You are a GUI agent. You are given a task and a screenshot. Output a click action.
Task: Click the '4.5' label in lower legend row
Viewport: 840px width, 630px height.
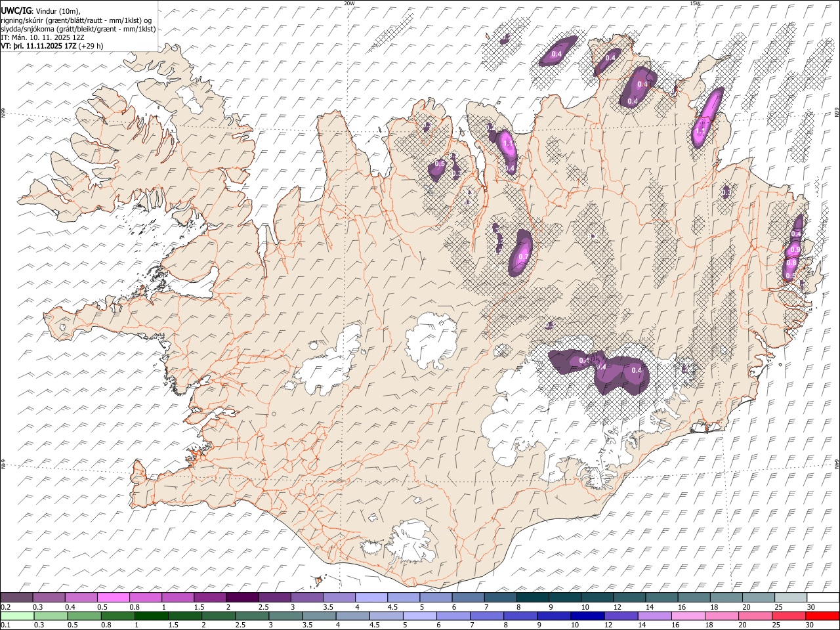pyautogui.click(x=374, y=625)
